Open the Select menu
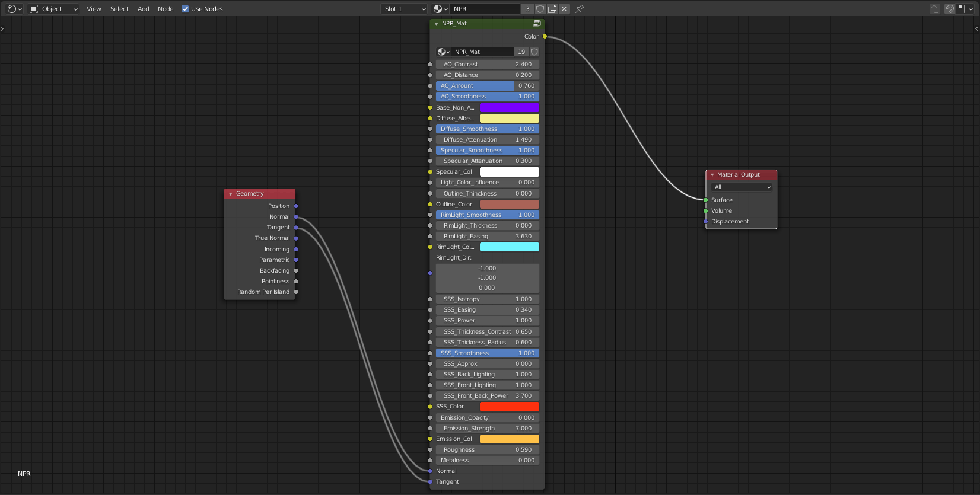 [119, 9]
